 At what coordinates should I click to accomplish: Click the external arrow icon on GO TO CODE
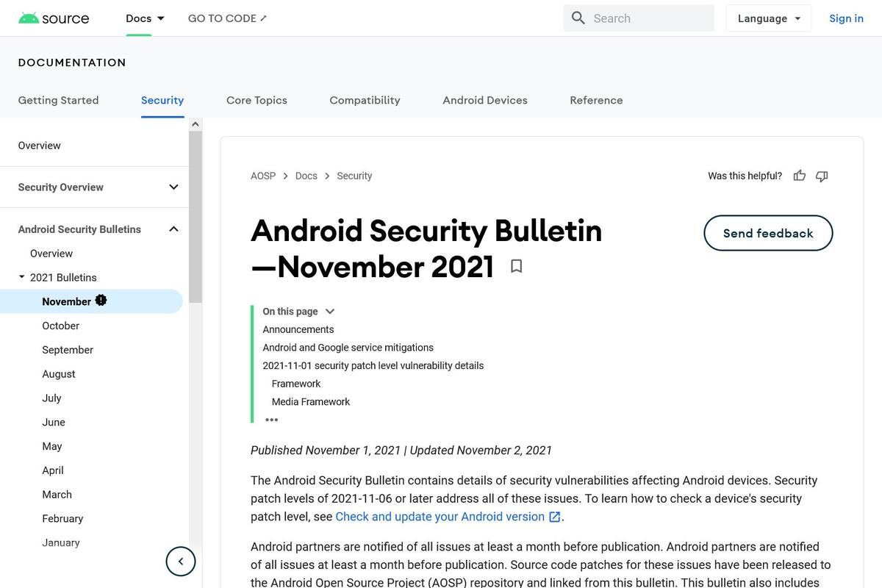[x=264, y=18]
